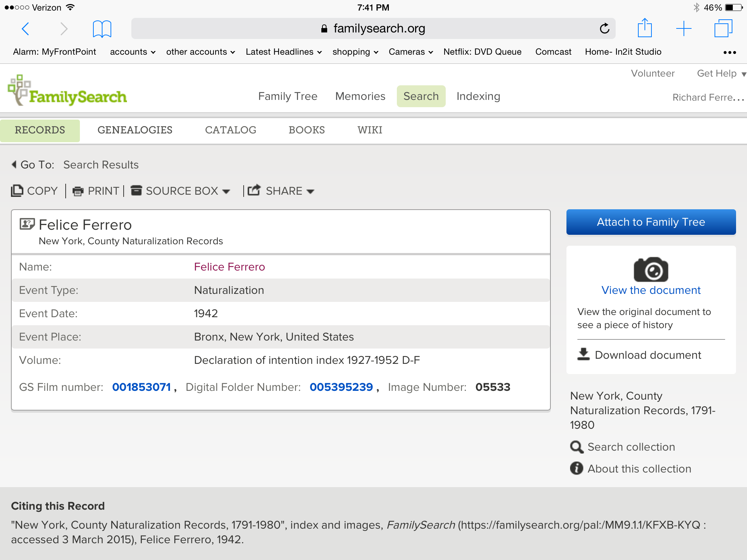Reload the page with refresh icon
Viewport: 747px width, 560px height.
pos(604,28)
